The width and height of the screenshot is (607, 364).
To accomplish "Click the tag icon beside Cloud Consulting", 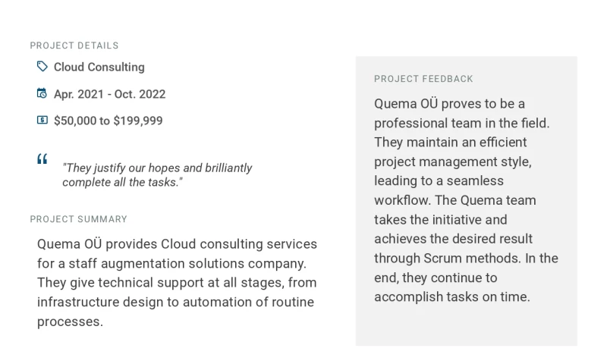I will [x=42, y=67].
